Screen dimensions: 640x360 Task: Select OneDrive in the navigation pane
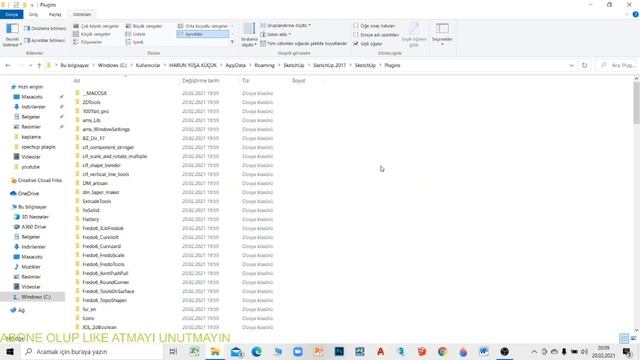[x=28, y=193]
